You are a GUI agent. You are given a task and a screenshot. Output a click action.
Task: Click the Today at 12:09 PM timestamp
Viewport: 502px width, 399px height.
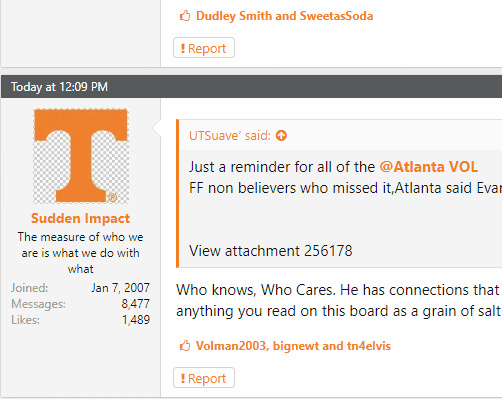pos(59,87)
